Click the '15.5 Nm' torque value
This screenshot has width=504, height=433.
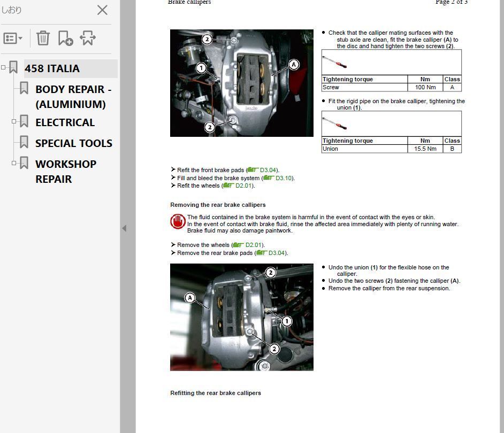click(x=425, y=149)
